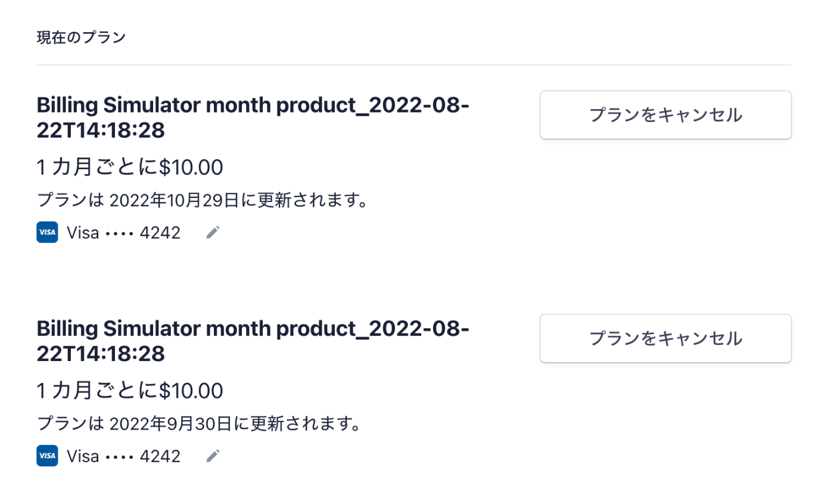Cancel the plan renewing 2022年9月30日
Viewport: 834px width, 504px height.
665,338
